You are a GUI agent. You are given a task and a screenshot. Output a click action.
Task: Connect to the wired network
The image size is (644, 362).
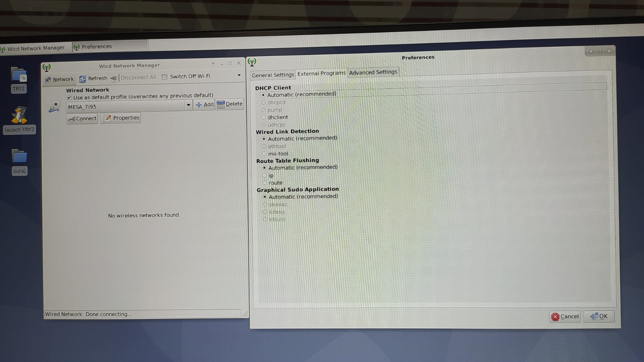click(x=82, y=118)
